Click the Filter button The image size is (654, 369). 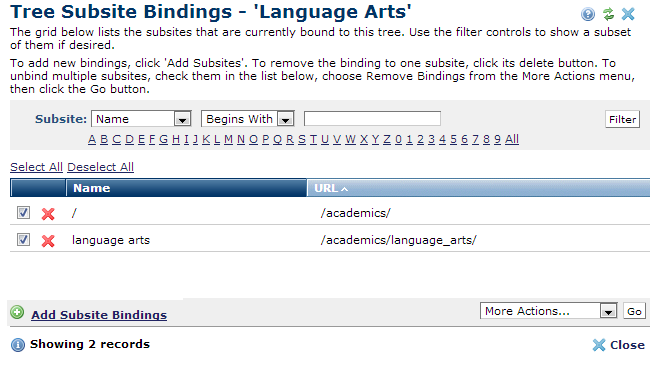622,120
